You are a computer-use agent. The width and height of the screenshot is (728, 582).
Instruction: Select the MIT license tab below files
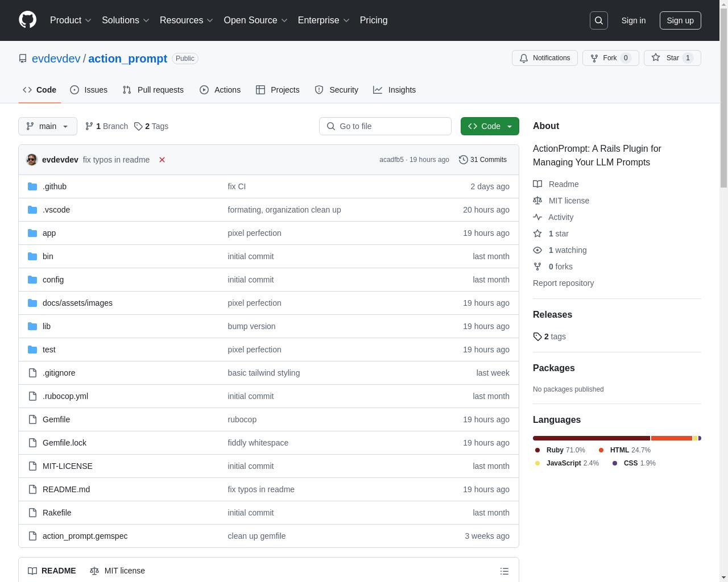[x=117, y=571]
